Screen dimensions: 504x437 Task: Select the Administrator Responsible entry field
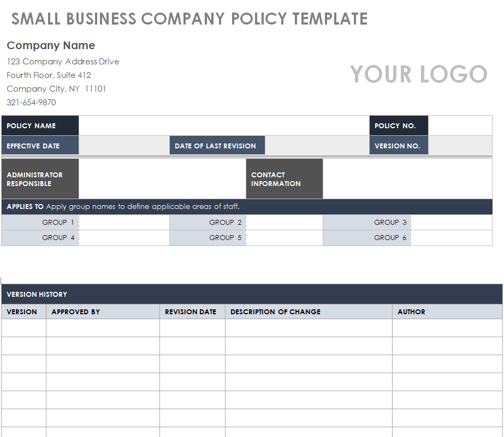[x=162, y=179]
